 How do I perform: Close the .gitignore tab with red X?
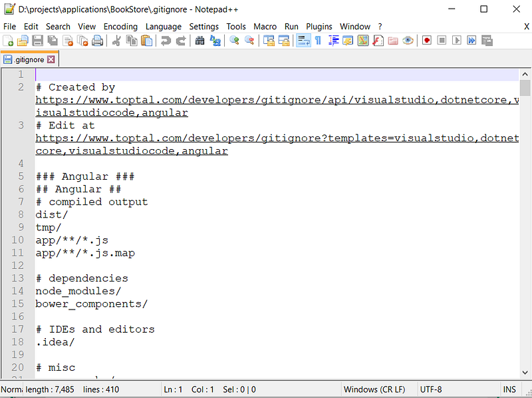(51, 60)
